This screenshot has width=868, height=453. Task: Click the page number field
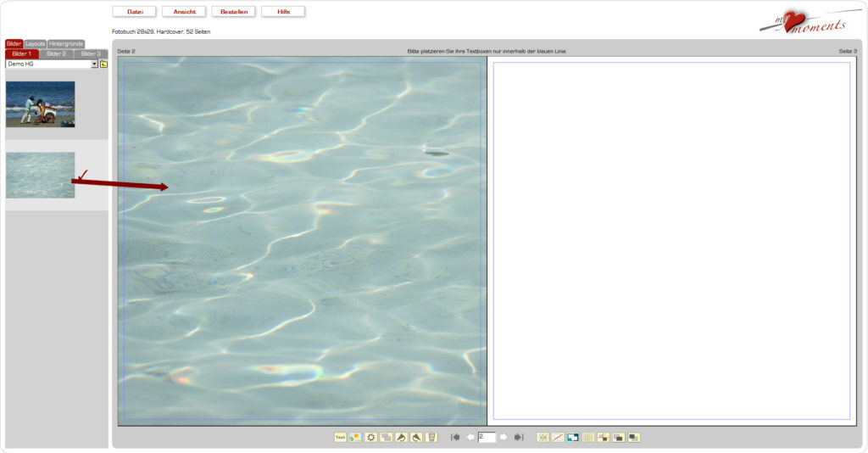point(487,438)
